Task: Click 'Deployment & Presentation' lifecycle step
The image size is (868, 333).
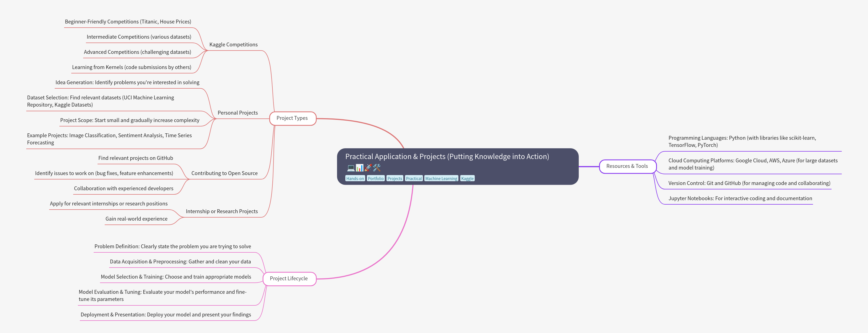Action: pos(166,314)
